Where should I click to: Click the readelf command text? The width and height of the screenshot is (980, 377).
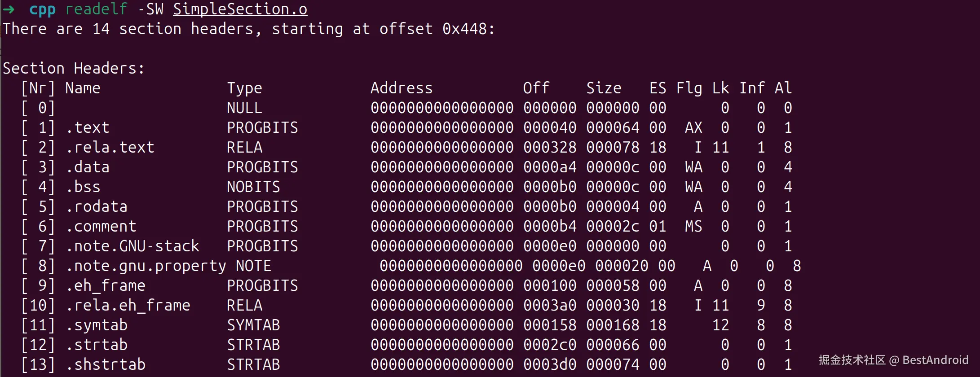click(x=96, y=9)
